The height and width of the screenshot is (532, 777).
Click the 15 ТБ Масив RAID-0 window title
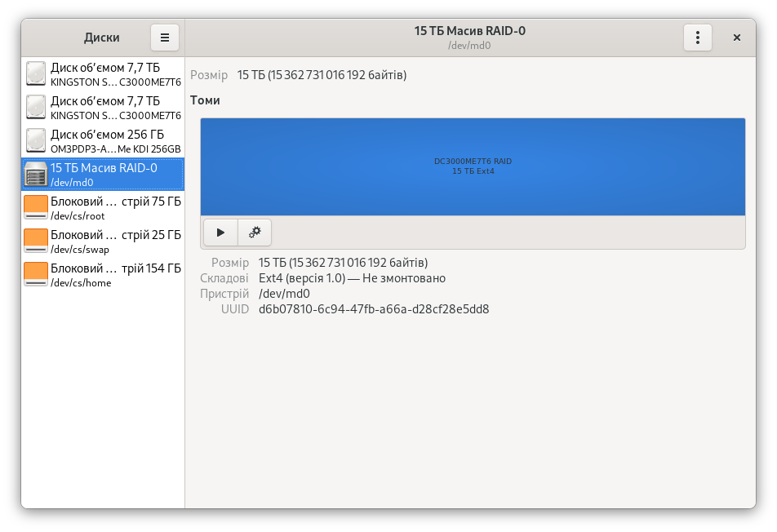470,31
